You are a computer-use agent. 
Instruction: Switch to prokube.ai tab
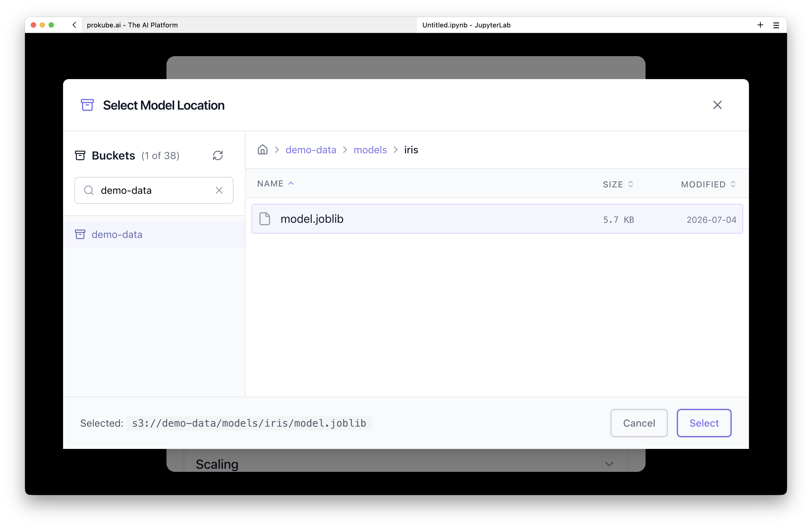click(249, 25)
